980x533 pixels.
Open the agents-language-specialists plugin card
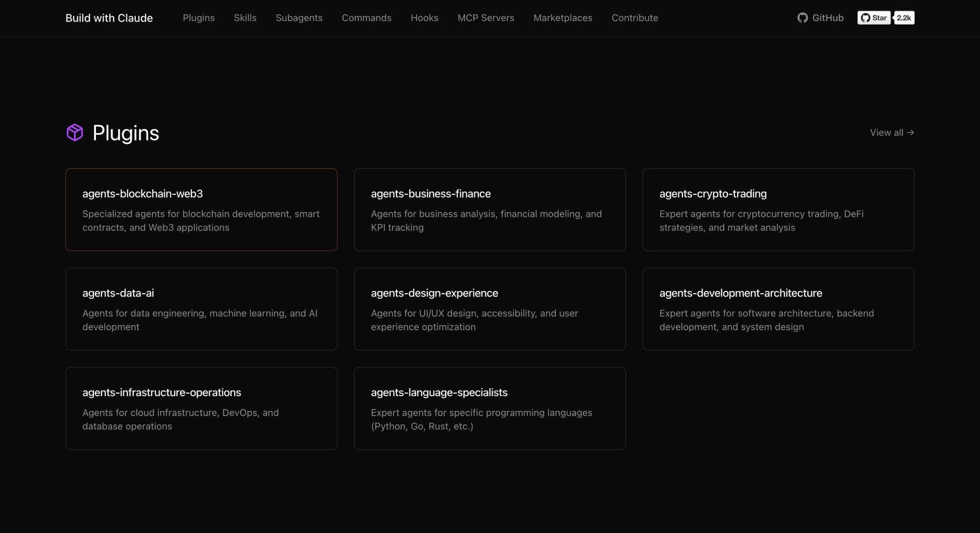[x=489, y=408]
